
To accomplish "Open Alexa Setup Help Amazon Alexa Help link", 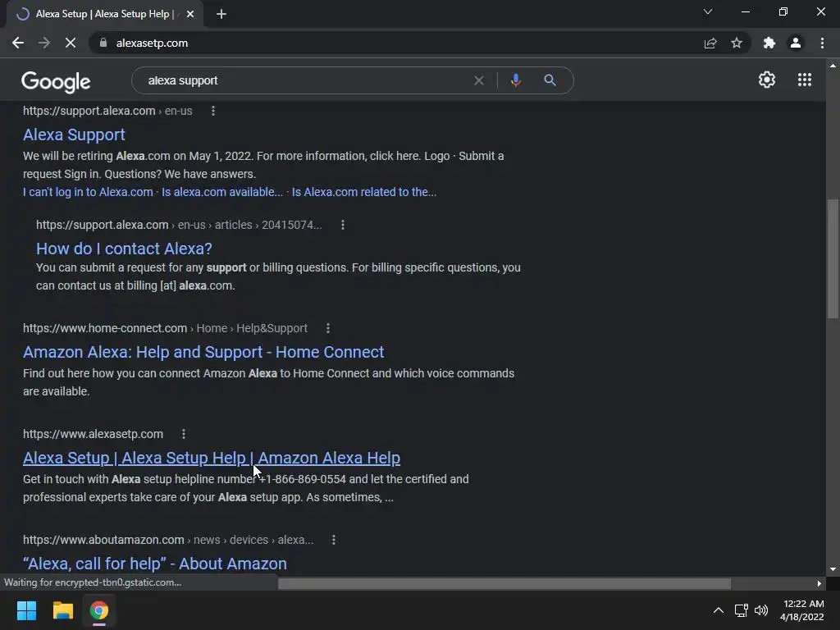I will 212,458.
